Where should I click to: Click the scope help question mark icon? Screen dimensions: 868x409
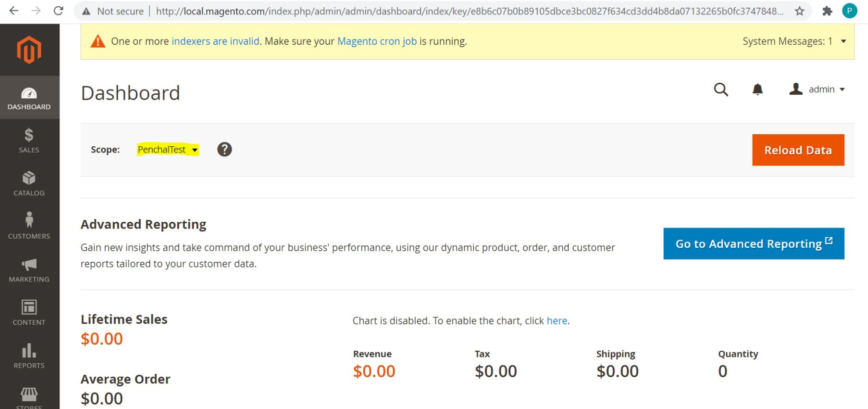(x=224, y=150)
